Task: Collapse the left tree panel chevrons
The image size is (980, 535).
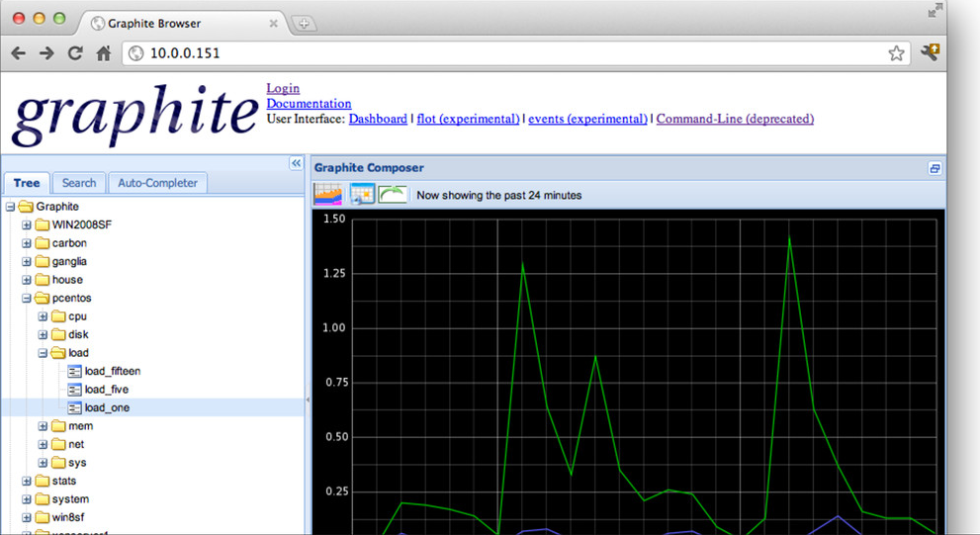Action: [297, 163]
